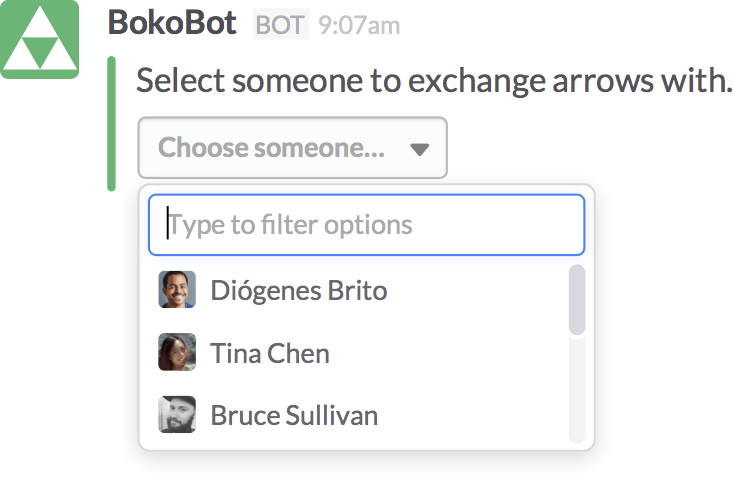Image resolution: width=733 pixels, height=479 pixels.
Task: Choose Tina Chen from the options
Action: (x=270, y=353)
